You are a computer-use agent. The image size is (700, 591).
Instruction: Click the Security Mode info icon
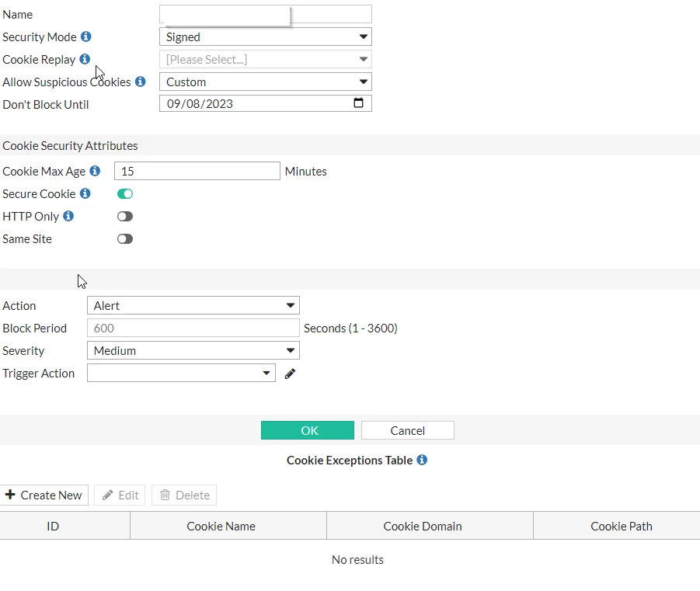coord(86,37)
